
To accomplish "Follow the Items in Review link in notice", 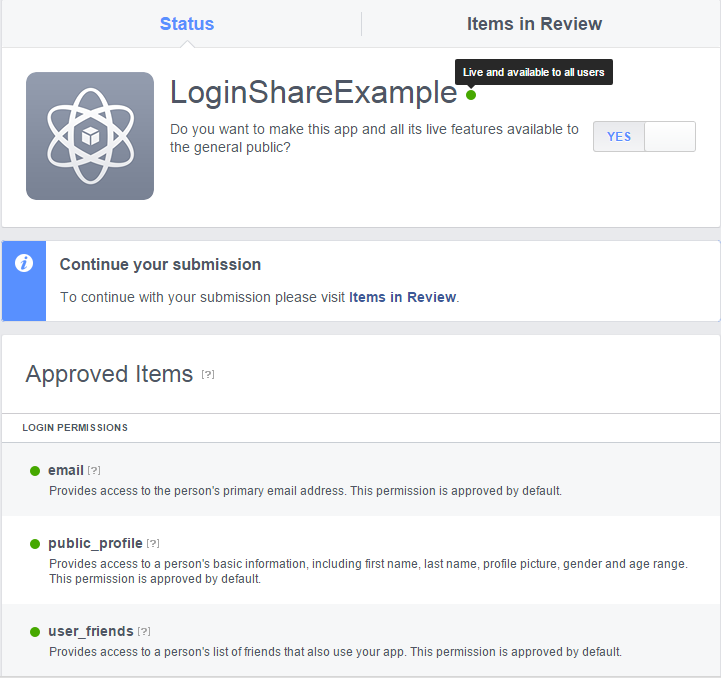I will (402, 297).
